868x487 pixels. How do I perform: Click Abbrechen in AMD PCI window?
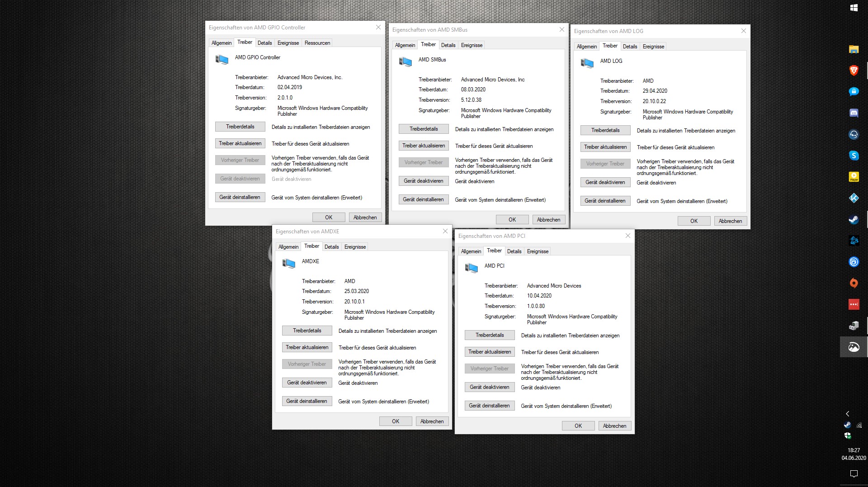pos(615,426)
